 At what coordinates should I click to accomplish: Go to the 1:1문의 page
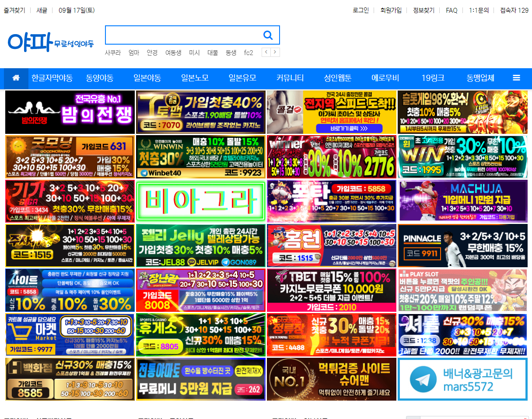click(x=479, y=10)
